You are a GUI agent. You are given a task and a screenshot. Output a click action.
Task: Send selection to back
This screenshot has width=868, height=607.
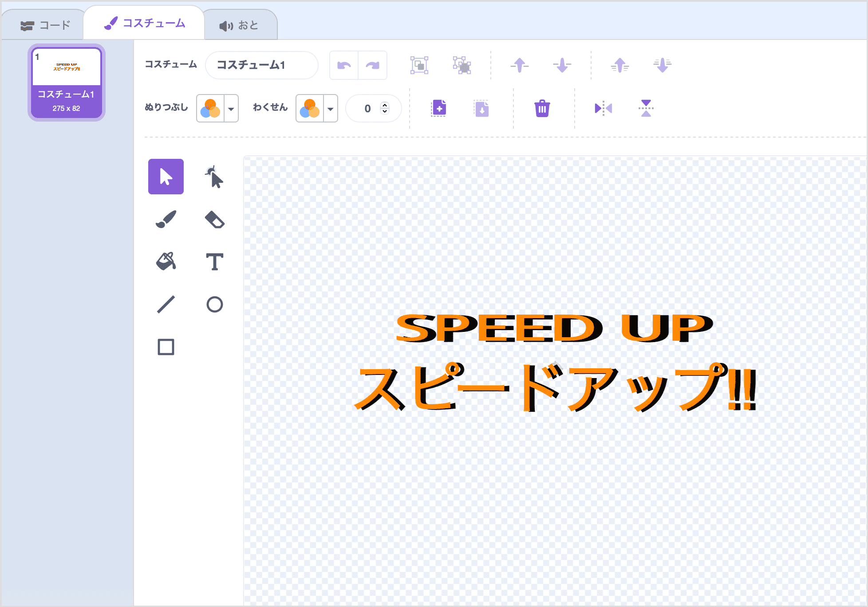tap(663, 65)
